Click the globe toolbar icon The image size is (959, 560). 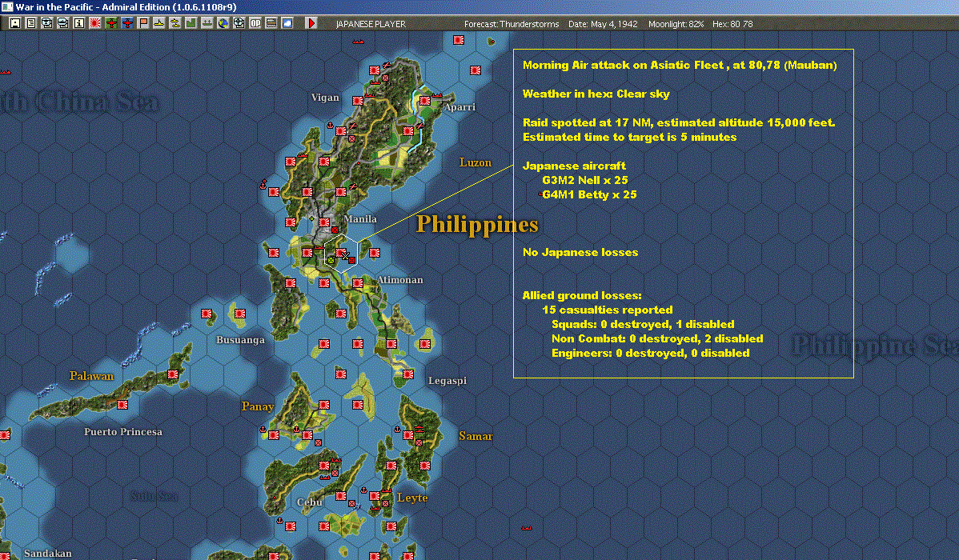click(223, 23)
